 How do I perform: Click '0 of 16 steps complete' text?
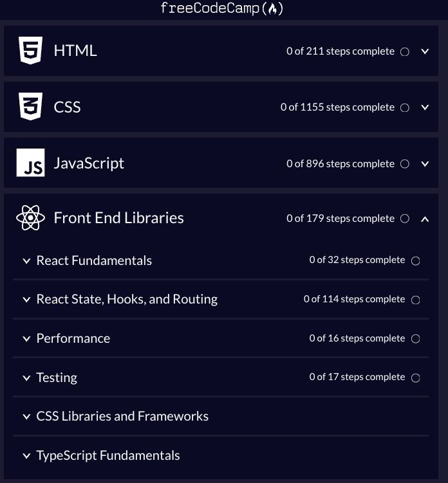click(x=357, y=338)
